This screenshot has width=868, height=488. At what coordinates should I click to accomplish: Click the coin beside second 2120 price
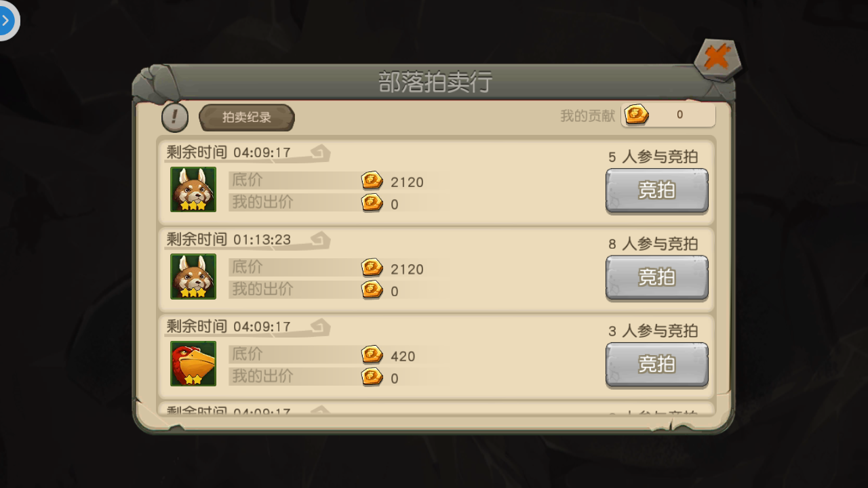pos(372,267)
